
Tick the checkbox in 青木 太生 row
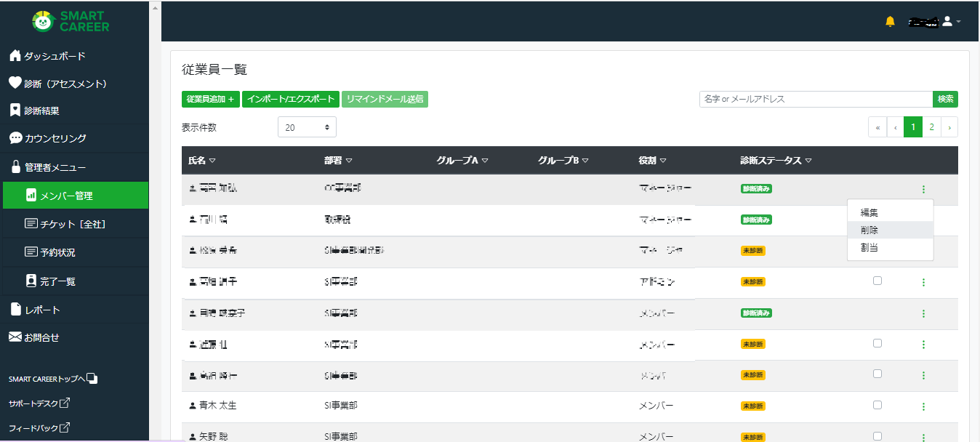(x=877, y=405)
